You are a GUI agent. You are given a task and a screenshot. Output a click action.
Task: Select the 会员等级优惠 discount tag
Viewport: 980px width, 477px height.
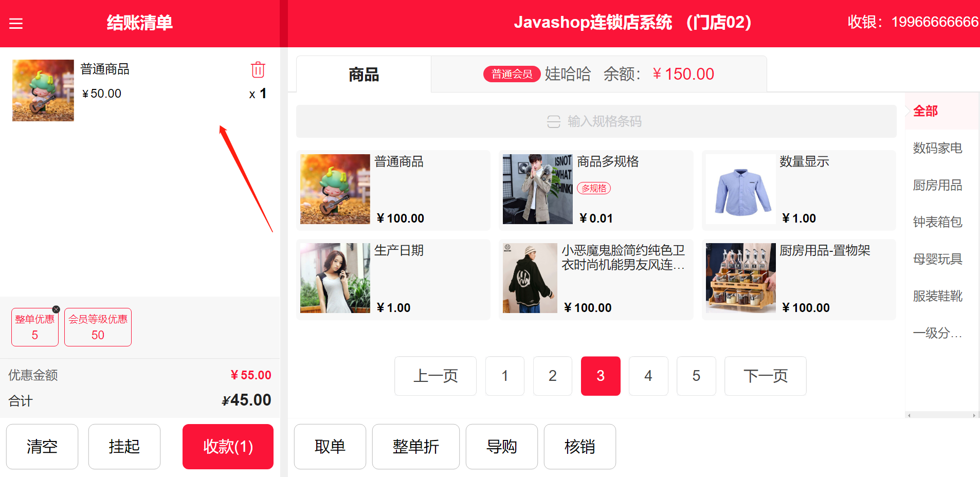pyautogui.click(x=98, y=327)
